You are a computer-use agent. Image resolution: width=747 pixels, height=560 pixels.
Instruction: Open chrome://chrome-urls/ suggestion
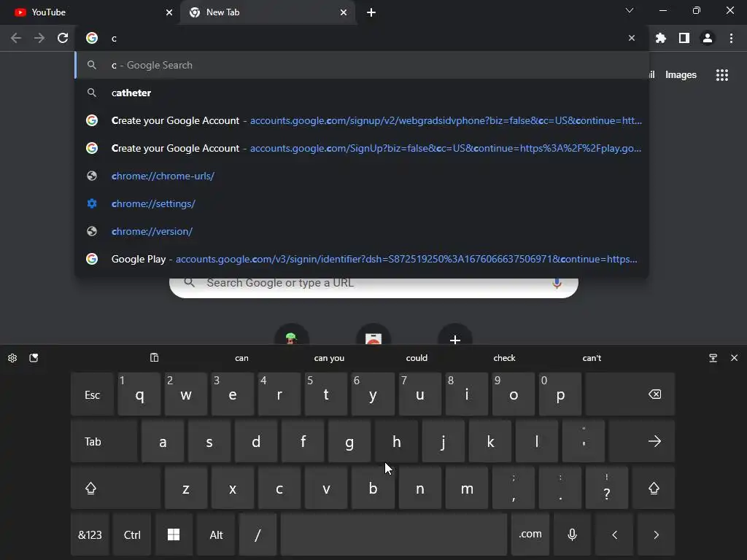(x=362, y=176)
